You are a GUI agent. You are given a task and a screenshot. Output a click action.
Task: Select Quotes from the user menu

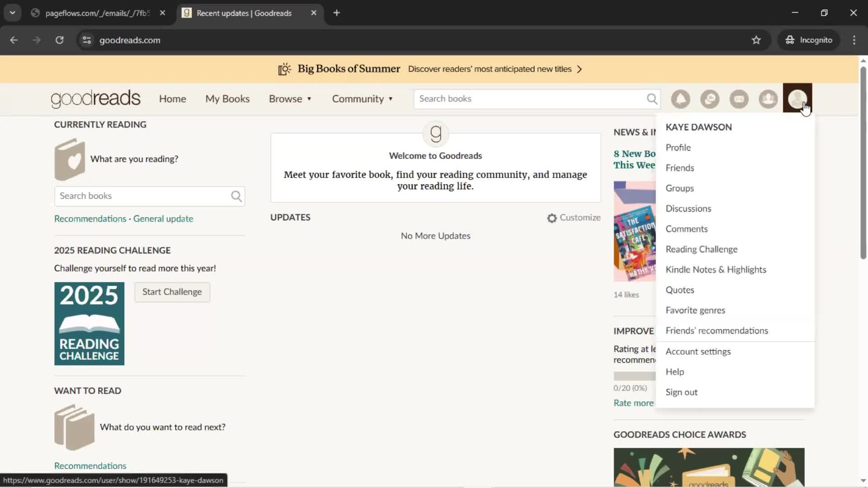(x=679, y=290)
